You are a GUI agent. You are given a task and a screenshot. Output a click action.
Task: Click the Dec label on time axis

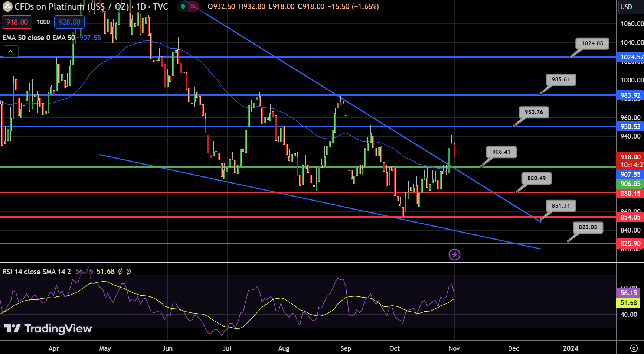(513, 348)
